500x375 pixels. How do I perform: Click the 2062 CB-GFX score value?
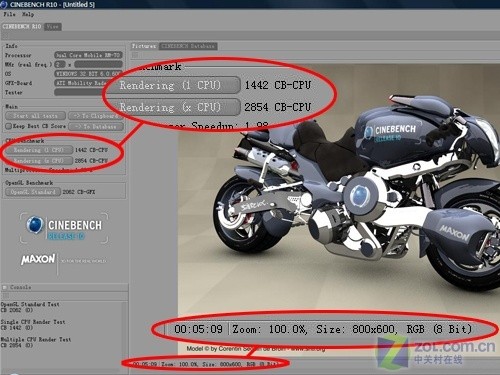click(79, 192)
